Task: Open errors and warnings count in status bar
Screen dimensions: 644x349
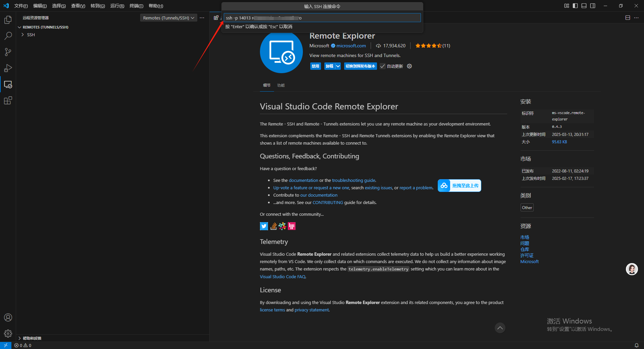Action: point(23,345)
